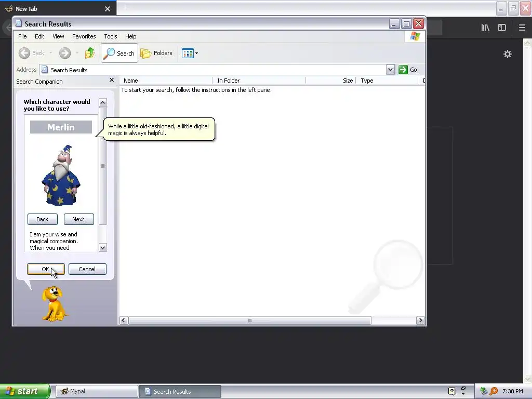The height and width of the screenshot is (399, 532).
Task: Click the Merlin wizard character image
Action: [x=61, y=175]
